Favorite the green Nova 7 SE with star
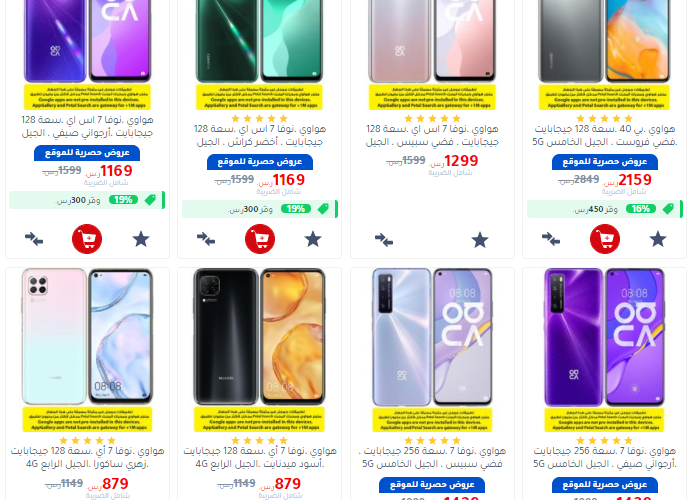Screen dimensions: 692x500 313,239
